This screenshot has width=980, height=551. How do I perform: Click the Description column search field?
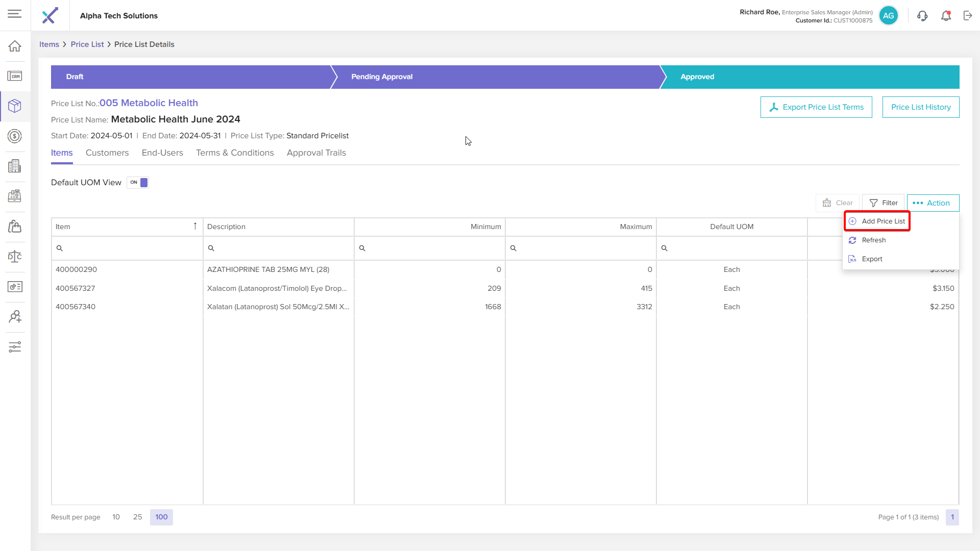pyautogui.click(x=279, y=248)
